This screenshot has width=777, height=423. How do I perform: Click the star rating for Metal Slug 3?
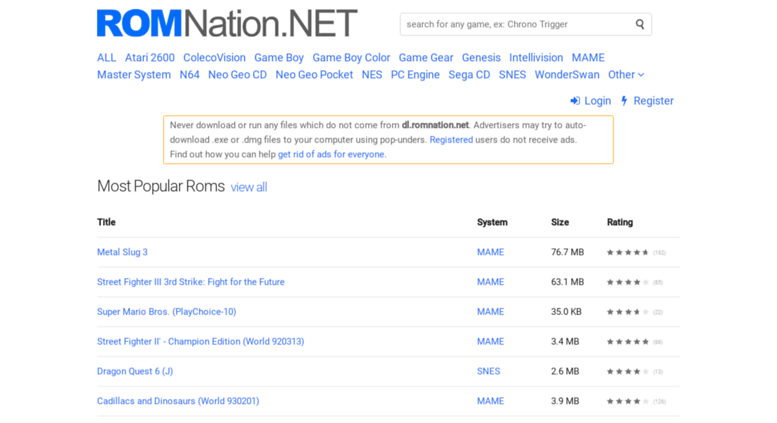[x=627, y=253]
